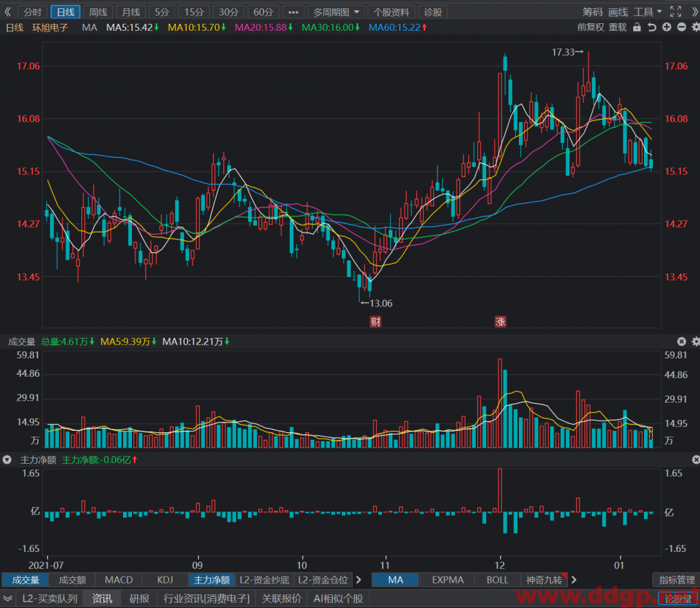This screenshot has height=608, width=700.
Task: Enter fullscreen chart mode
Action: [676, 12]
